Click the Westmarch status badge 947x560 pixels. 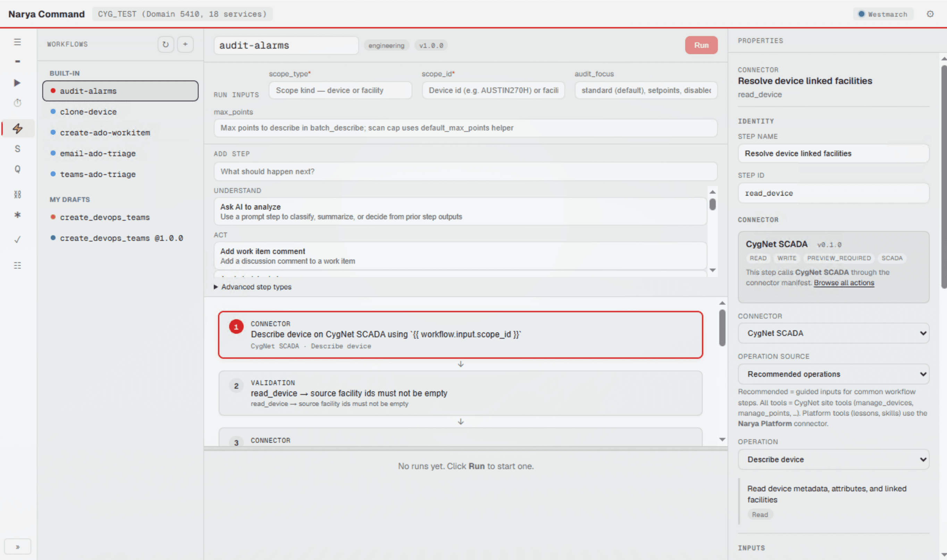883,14
